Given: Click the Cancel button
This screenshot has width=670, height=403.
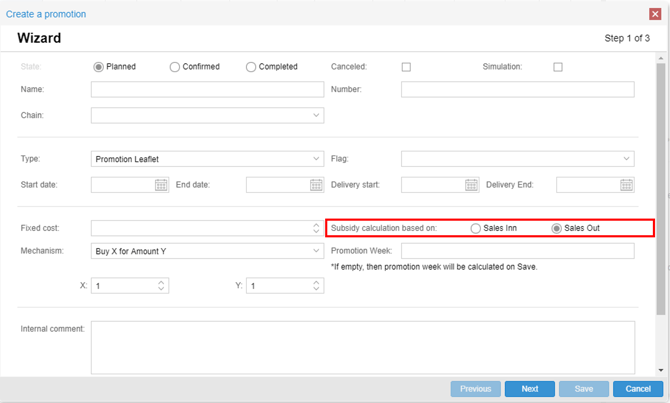Looking at the screenshot, I should [x=638, y=389].
